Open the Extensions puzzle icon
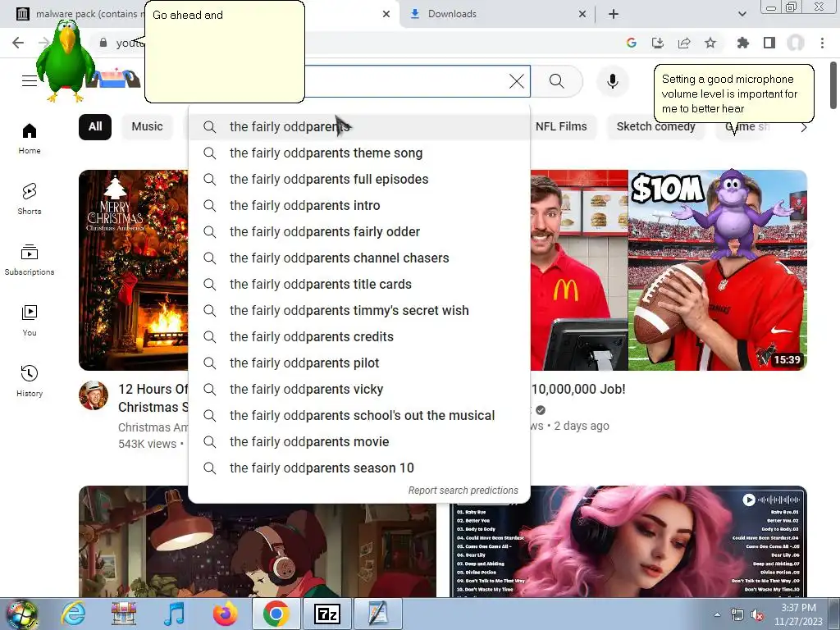The height and width of the screenshot is (630, 840). tap(743, 43)
